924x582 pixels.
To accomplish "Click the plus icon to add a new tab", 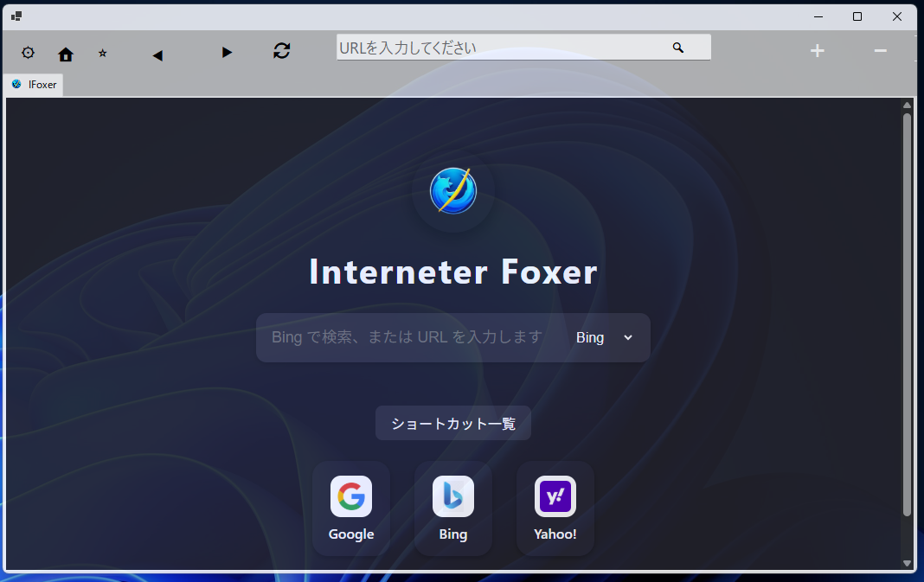I will (x=817, y=51).
